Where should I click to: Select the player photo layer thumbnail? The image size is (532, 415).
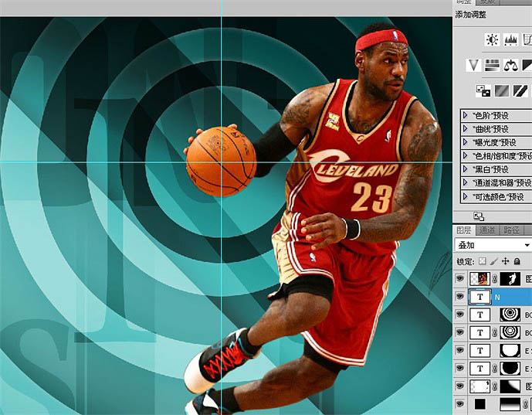[x=479, y=279]
